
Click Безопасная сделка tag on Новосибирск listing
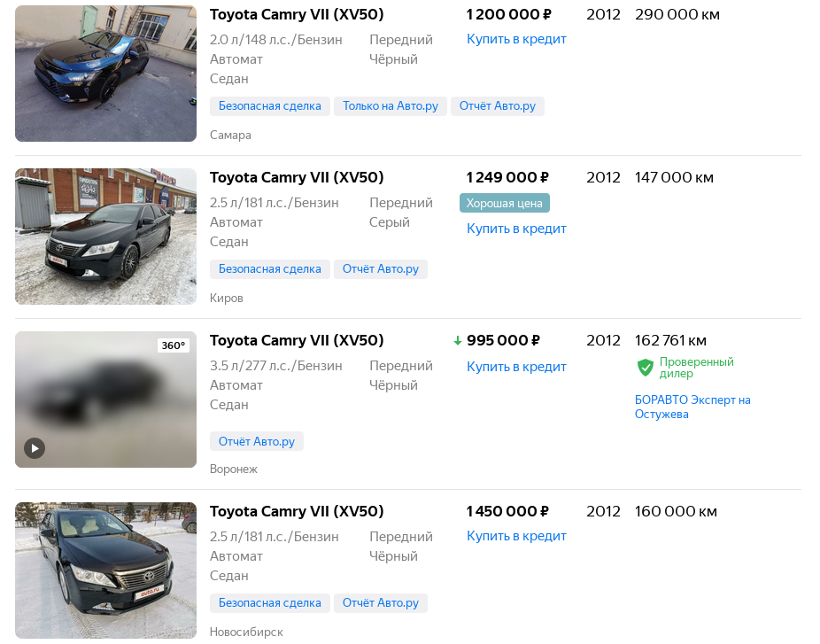[x=270, y=602]
